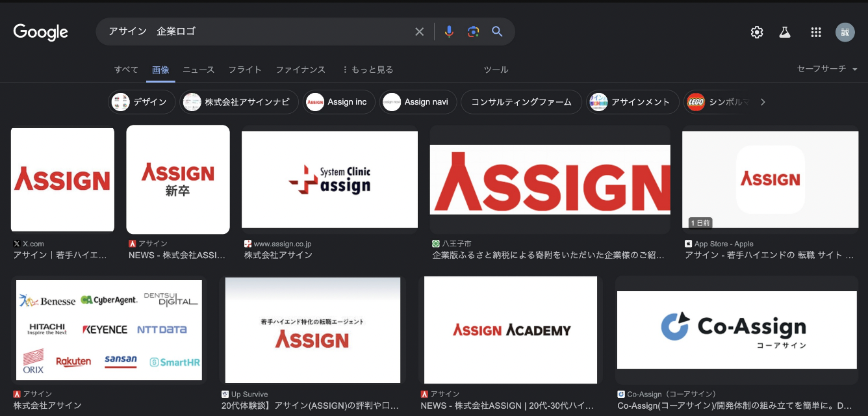Click the red アサイン favicon under 新卒 thumbnail

[x=133, y=244]
